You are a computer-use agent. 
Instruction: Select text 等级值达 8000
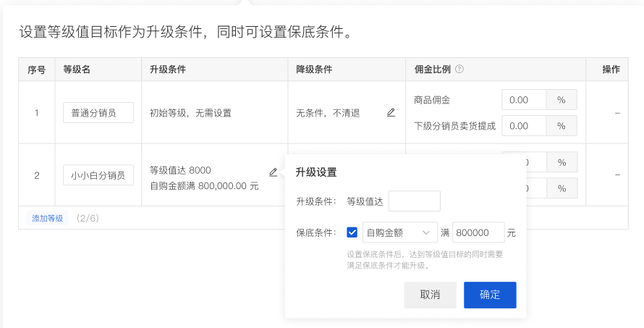pos(180,170)
